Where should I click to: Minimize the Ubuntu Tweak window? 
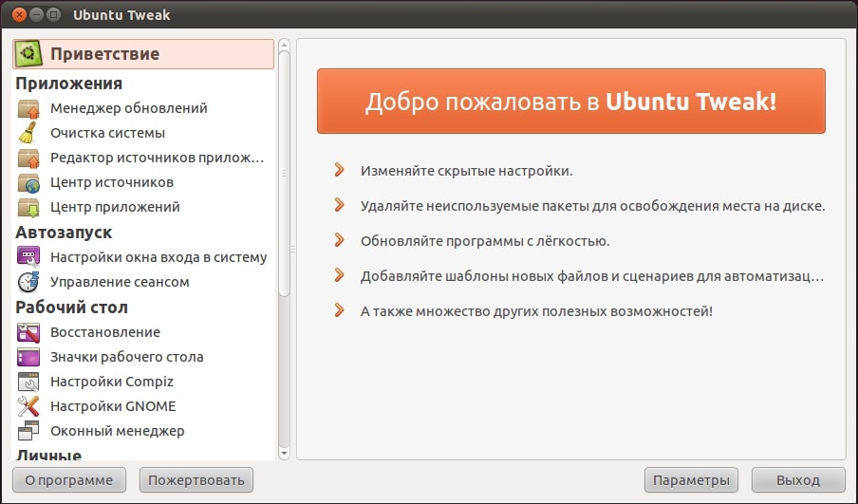pyautogui.click(x=36, y=15)
